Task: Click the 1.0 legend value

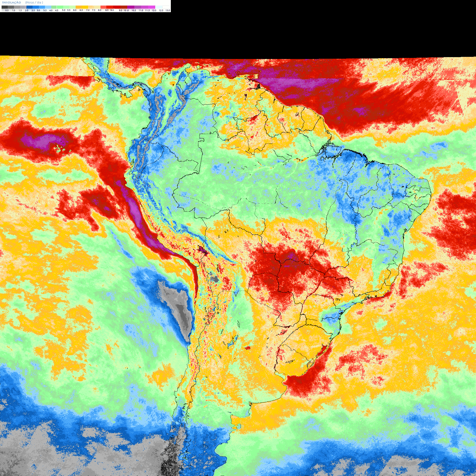Action: click(x=13, y=10)
